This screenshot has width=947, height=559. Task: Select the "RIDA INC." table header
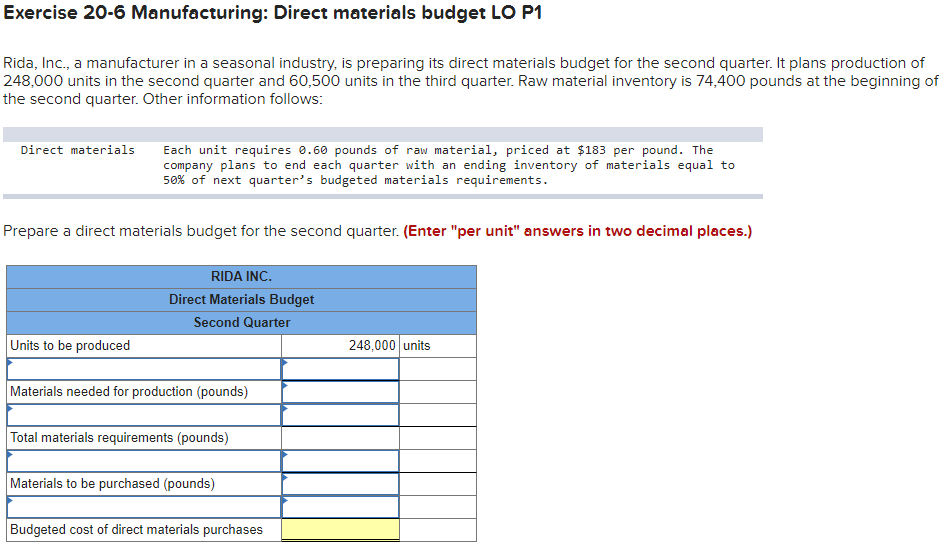click(x=242, y=276)
